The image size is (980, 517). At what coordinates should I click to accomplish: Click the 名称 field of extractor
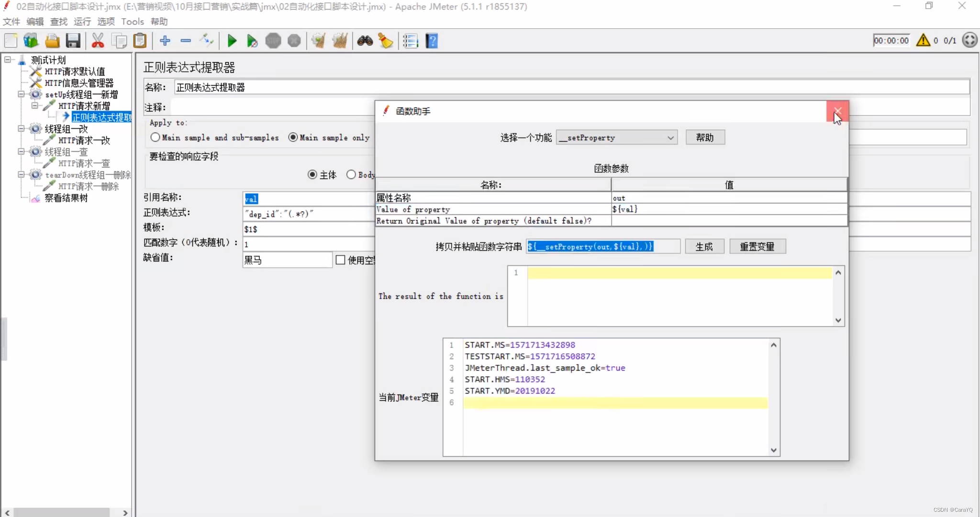pyautogui.click(x=572, y=87)
